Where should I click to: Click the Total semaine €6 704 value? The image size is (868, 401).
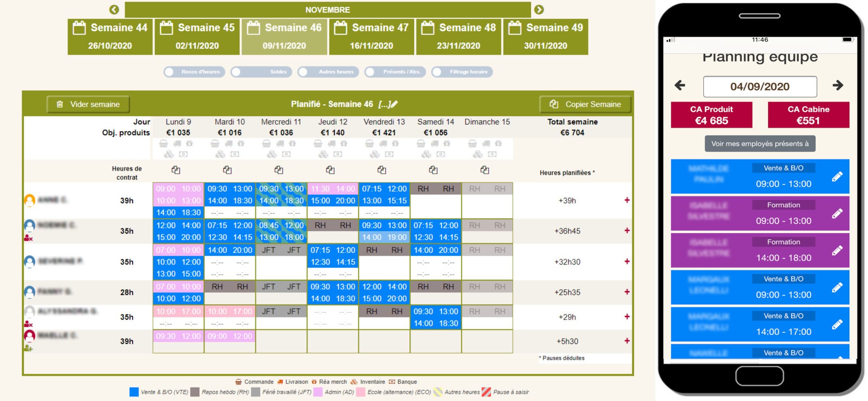point(572,133)
